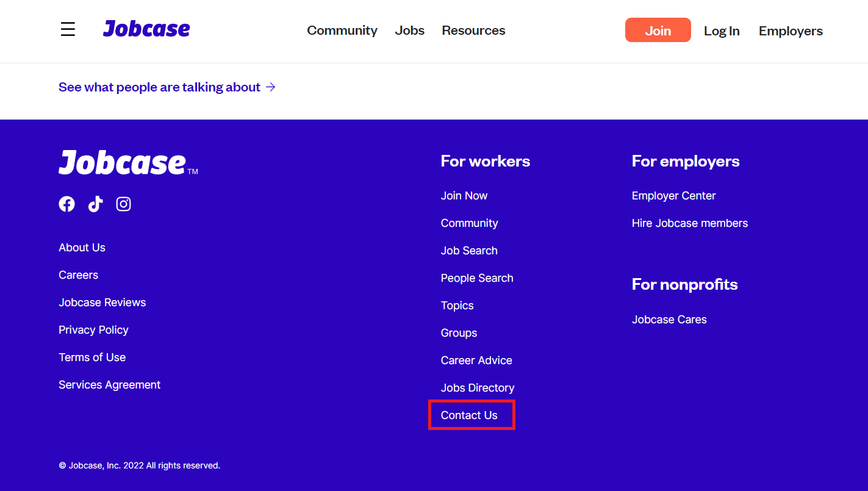
Task: Click the orange Join button
Action: coord(658,29)
